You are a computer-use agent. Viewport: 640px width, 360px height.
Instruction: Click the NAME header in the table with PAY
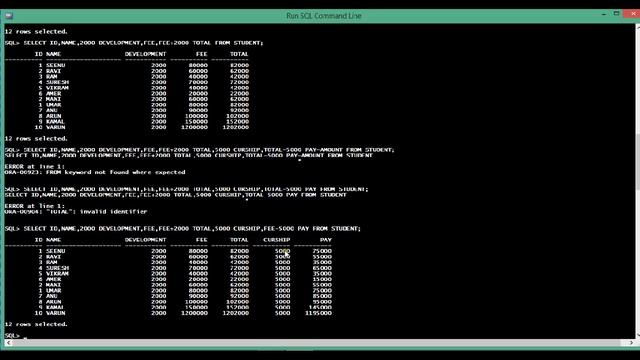[x=53, y=240]
